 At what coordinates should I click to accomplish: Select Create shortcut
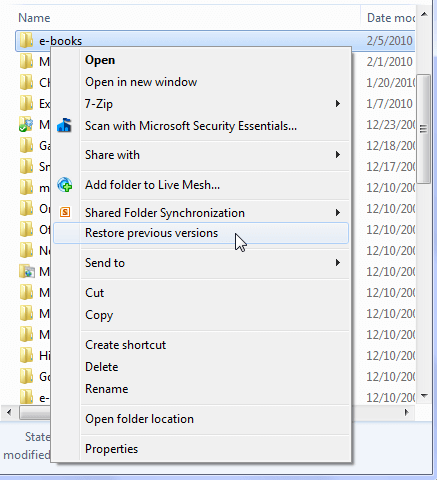point(201,345)
